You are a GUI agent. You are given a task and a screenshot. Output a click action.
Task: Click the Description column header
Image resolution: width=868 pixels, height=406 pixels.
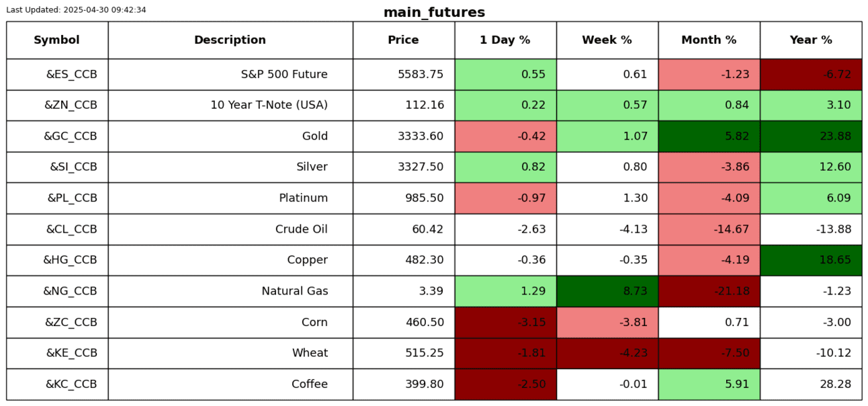click(230, 40)
